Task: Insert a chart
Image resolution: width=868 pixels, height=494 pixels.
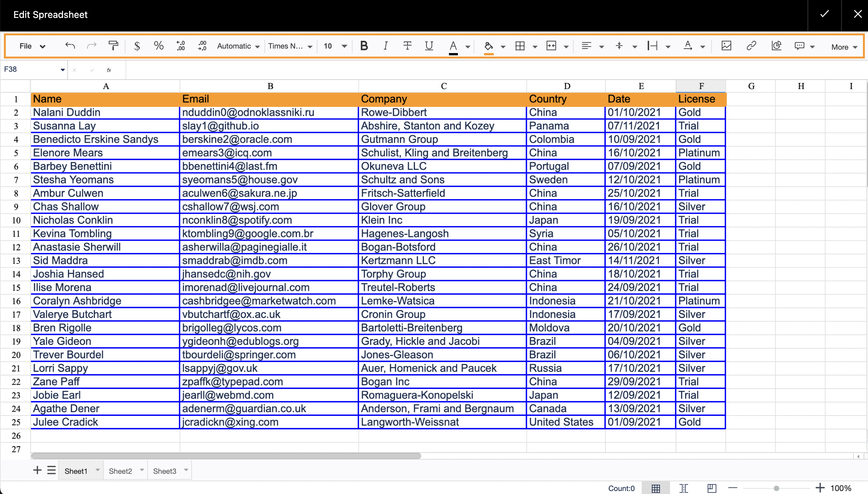Action: (776, 46)
